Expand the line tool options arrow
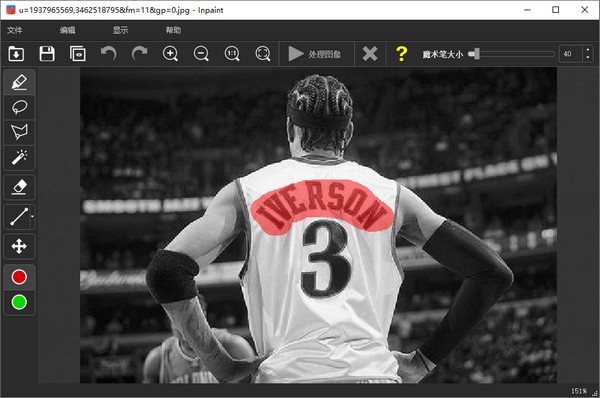Image resolution: width=600 pixels, height=398 pixels. pyautogui.click(x=32, y=217)
